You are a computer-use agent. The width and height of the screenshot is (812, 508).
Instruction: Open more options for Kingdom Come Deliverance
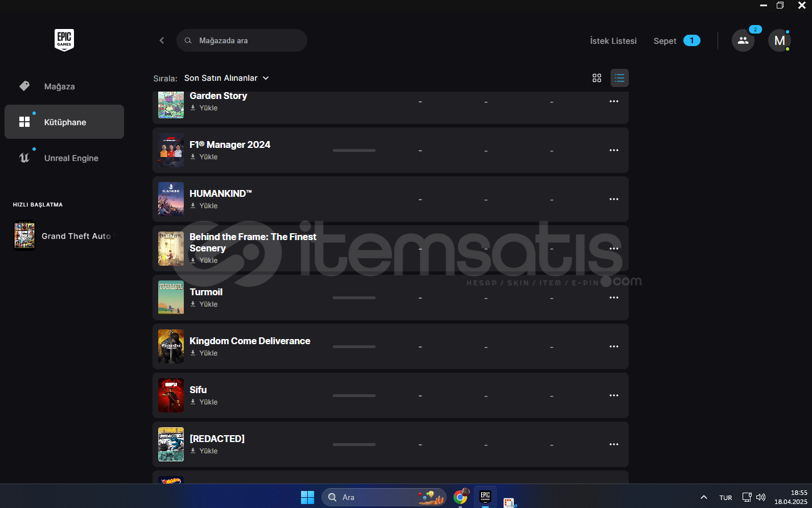point(614,346)
